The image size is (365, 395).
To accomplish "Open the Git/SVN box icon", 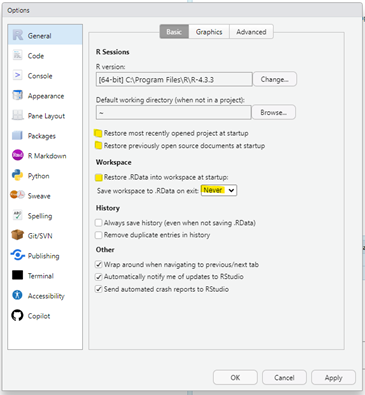I will coord(17,235).
